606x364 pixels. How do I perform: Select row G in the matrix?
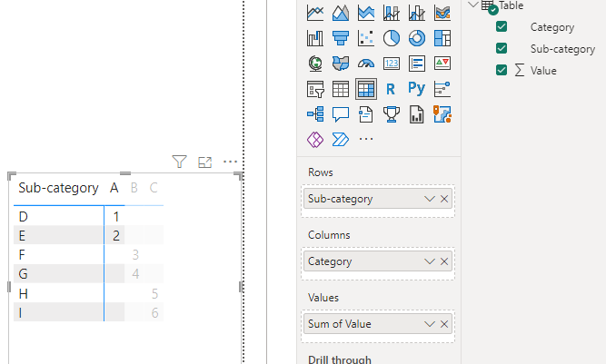click(x=24, y=273)
